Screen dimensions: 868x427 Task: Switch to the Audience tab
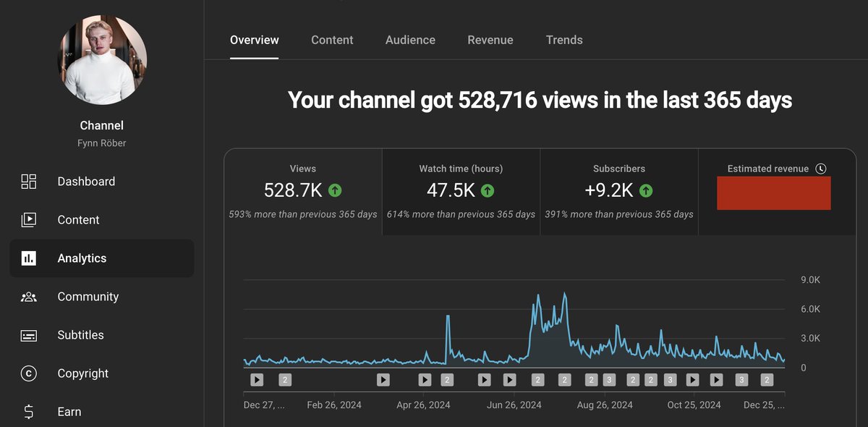pos(410,40)
